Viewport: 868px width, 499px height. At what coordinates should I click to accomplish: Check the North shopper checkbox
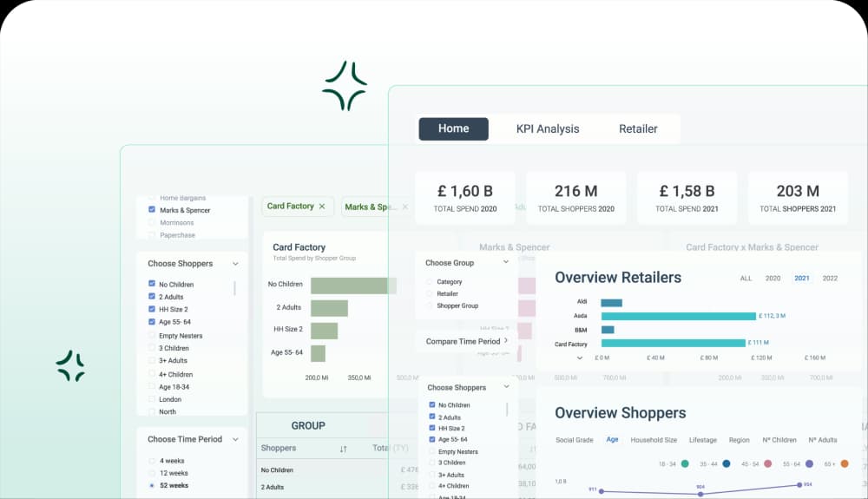[152, 411]
